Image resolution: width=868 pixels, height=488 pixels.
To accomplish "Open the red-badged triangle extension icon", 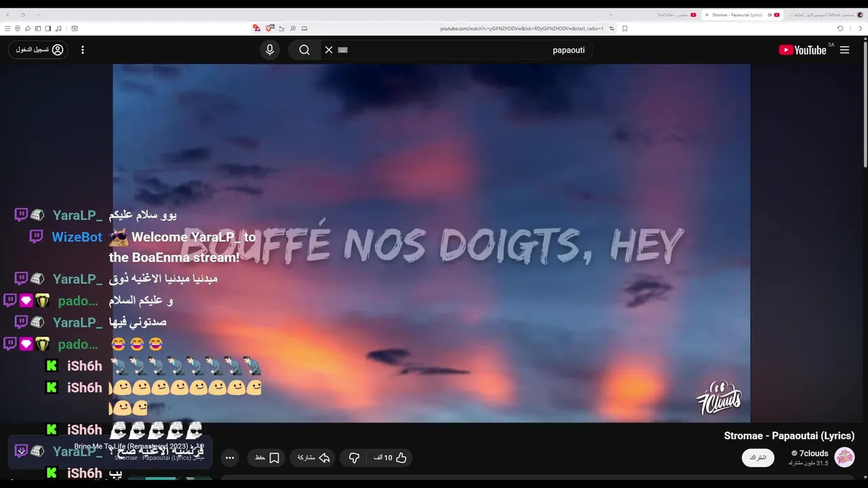I will point(256,28).
